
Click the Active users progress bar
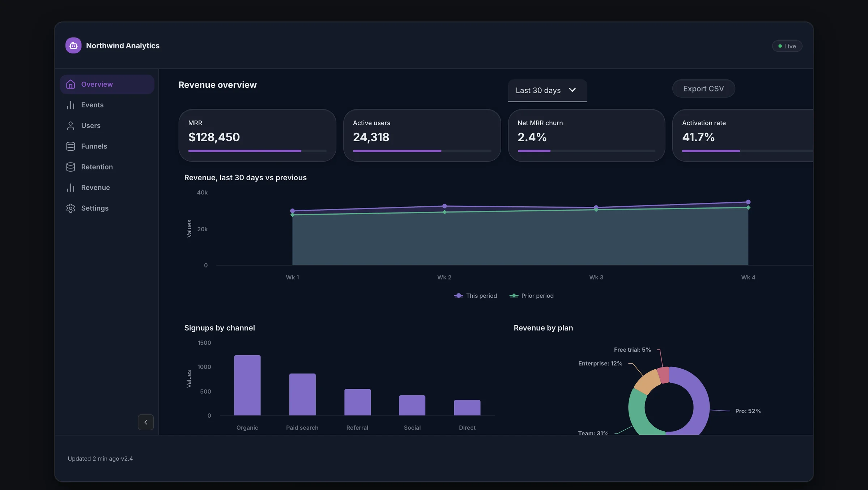[x=422, y=151]
